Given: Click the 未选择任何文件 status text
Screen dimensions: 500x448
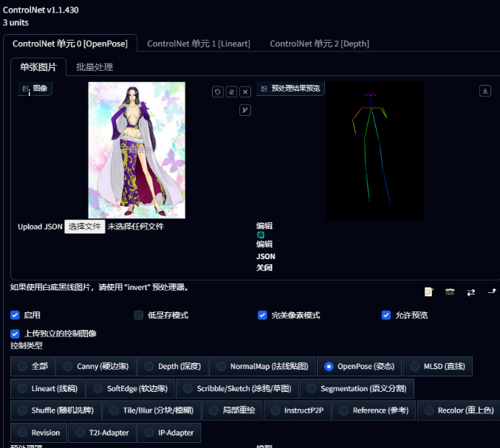Looking at the screenshot, I should [x=135, y=227].
